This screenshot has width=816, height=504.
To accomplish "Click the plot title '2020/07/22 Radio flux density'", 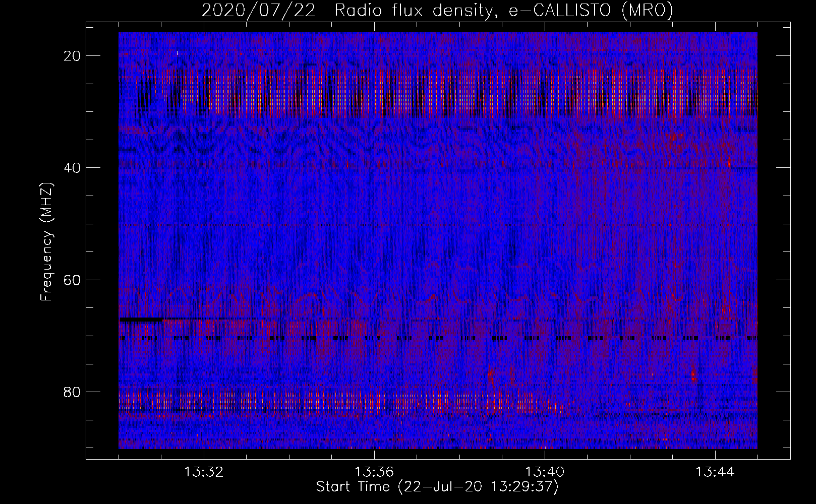I will (x=437, y=10).
